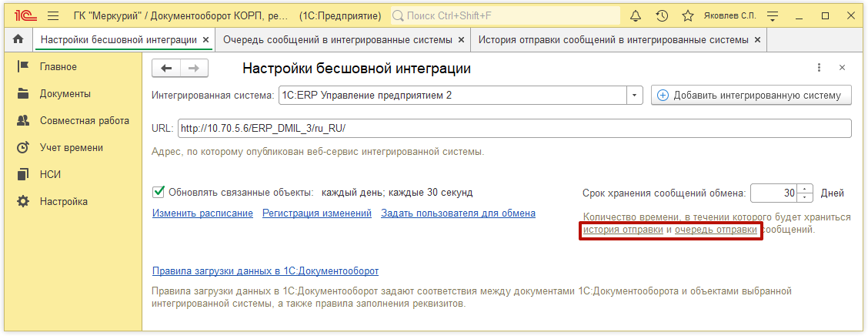Click in the Поиск Ctrl+Shift+F search box
Image resolution: width=868 pixels, height=336 pixels.
(506, 16)
